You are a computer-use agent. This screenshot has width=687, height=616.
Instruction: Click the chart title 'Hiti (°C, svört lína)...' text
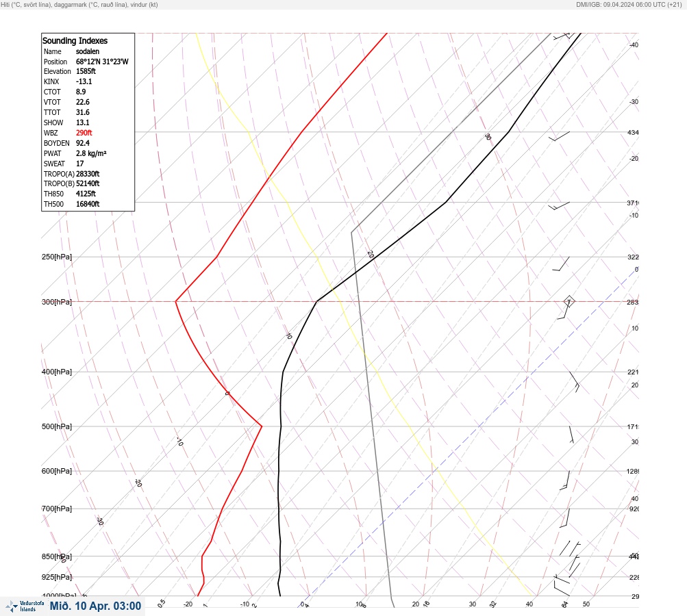[79, 4]
